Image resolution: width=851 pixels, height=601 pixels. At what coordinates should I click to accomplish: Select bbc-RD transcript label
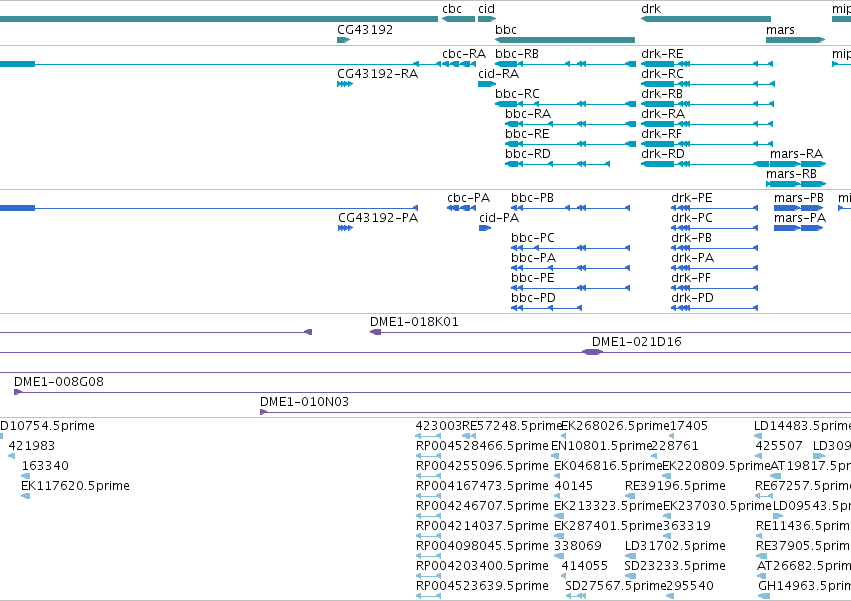[528, 154]
